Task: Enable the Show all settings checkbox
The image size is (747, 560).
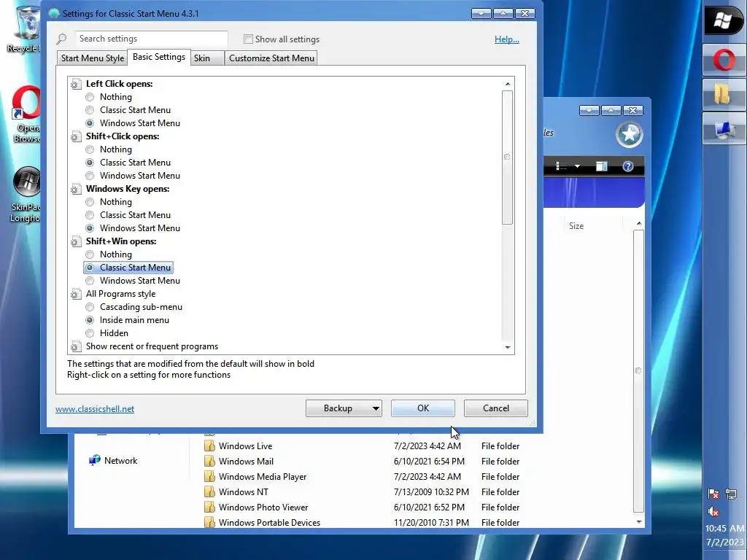Action: 248,39
